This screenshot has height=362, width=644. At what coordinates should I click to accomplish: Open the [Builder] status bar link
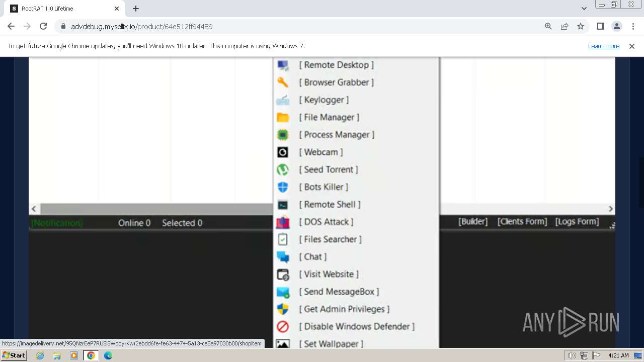[473, 222]
